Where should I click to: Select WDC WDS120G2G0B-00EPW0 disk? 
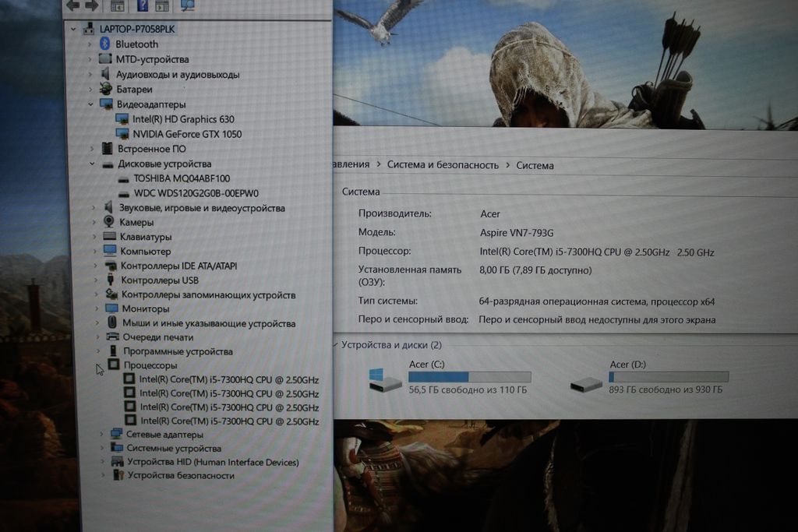[x=196, y=193]
